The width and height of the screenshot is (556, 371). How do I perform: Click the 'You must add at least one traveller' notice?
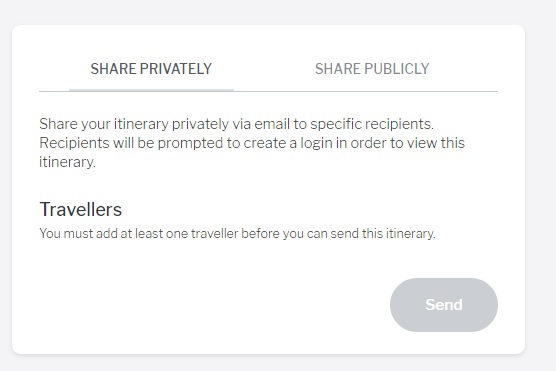click(237, 233)
